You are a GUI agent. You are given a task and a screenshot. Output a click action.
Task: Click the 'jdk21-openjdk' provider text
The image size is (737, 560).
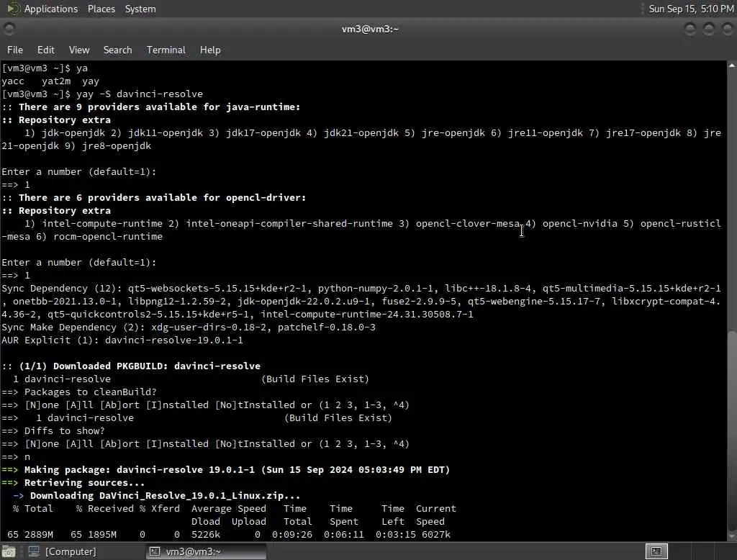pyautogui.click(x=361, y=133)
